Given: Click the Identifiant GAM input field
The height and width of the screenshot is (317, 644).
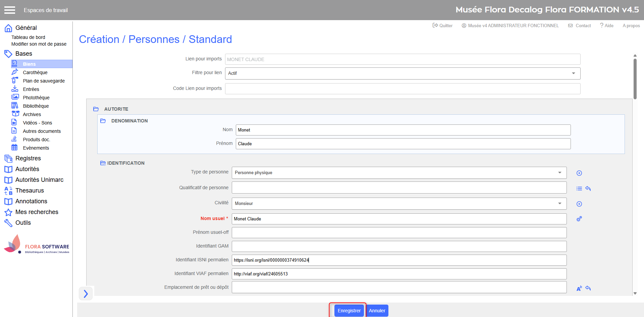Looking at the screenshot, I should 399,246.
